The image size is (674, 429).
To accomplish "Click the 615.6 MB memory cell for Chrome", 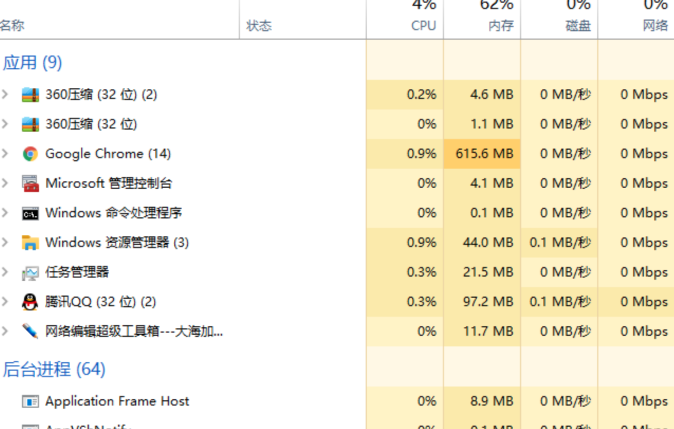I will click(x=482, y=154).
